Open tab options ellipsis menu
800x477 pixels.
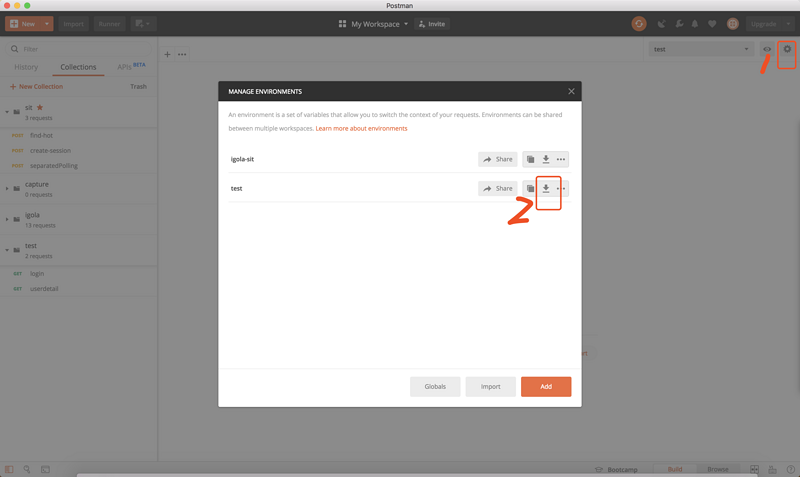click(x=182, y=54)
